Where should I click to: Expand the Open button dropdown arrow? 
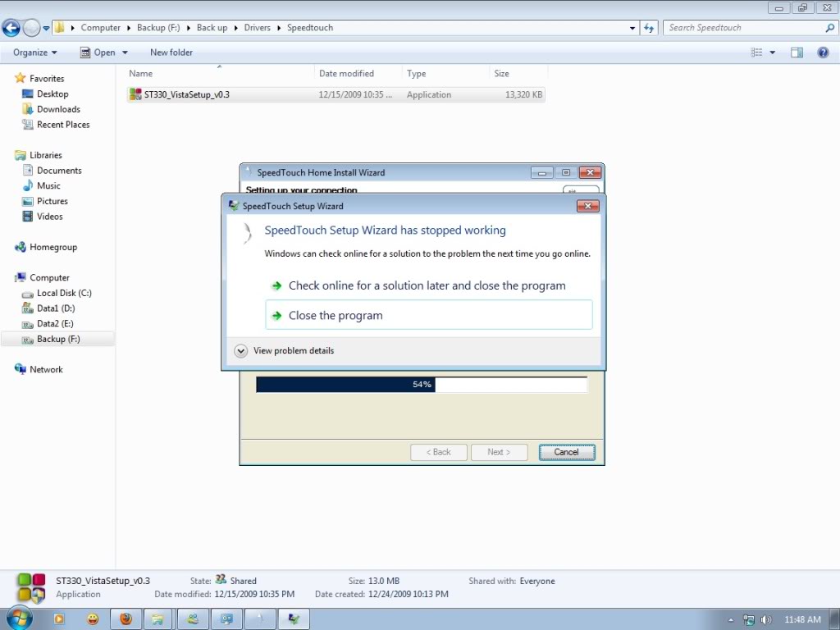[x=125, y=52]
